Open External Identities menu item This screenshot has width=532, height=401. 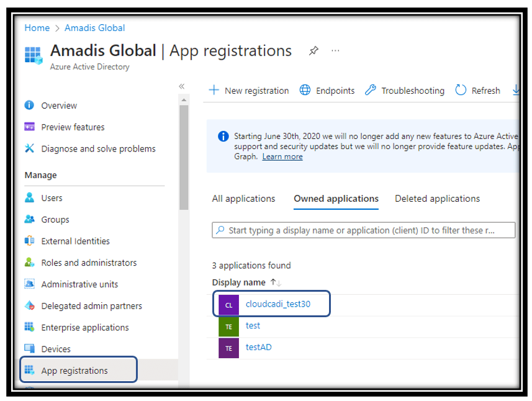tap(75, 241)
